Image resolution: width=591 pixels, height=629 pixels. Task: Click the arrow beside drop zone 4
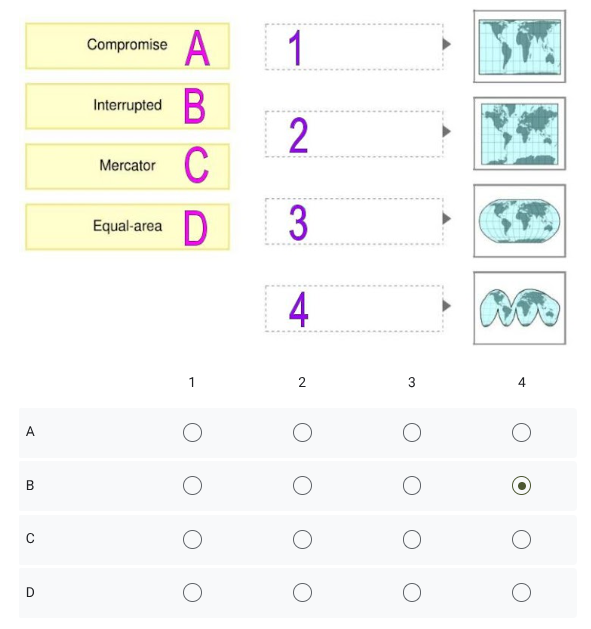click(447, 306)
